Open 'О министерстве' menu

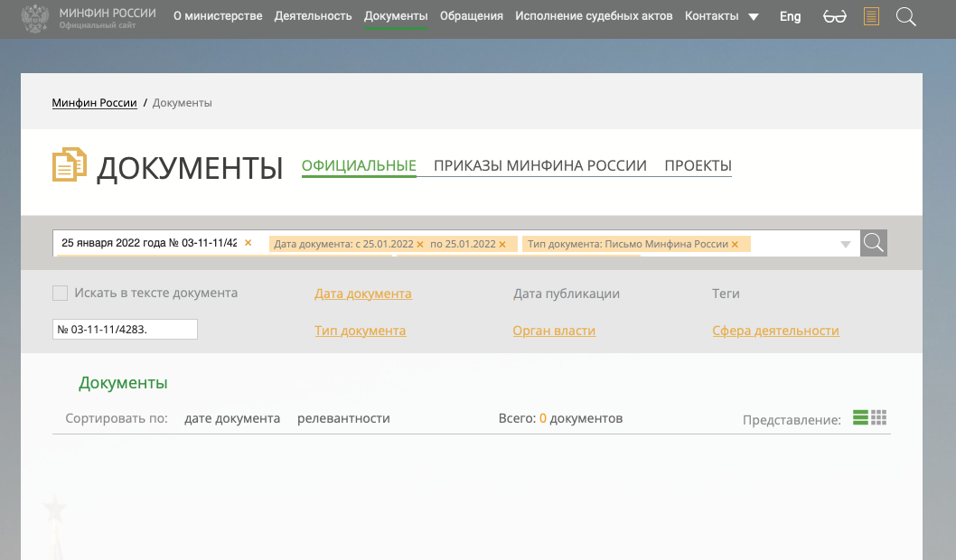tap(218, 16)
